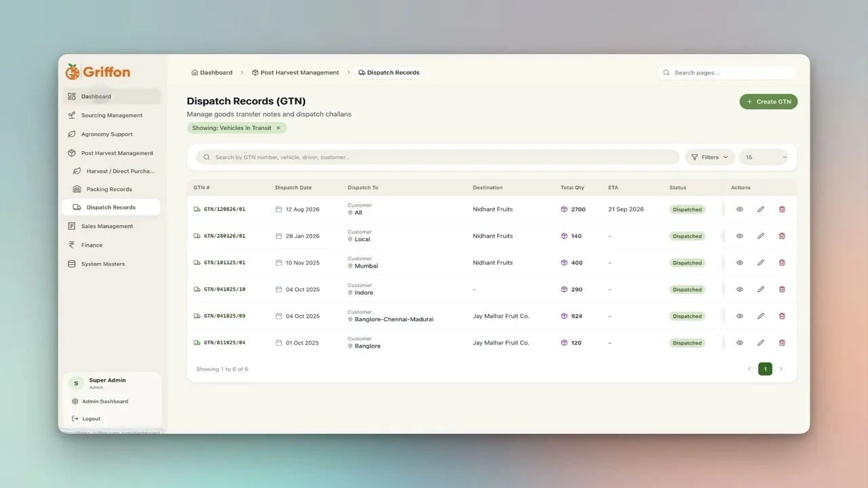Delete GTN/120826/01 with trash icon
This screenshot has width=868, height=488.
(x=782, y=209)
